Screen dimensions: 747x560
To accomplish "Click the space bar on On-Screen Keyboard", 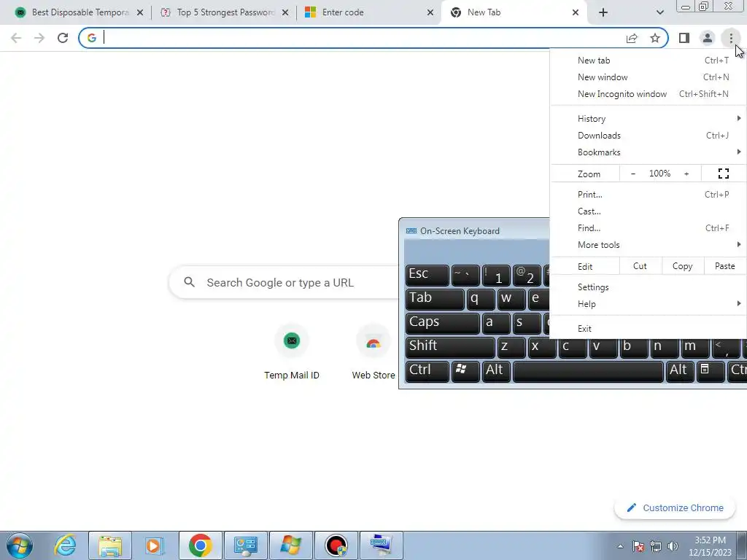I will click(x=588, y=371).
